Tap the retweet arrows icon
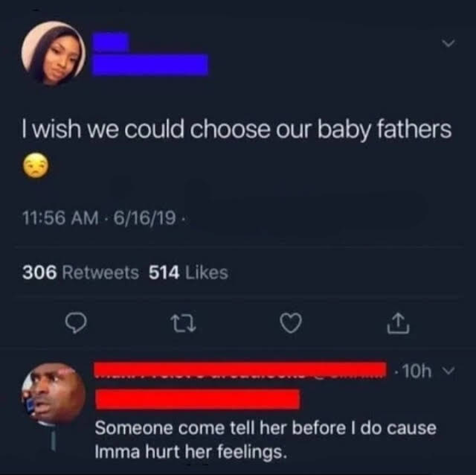 pos(183,323)
